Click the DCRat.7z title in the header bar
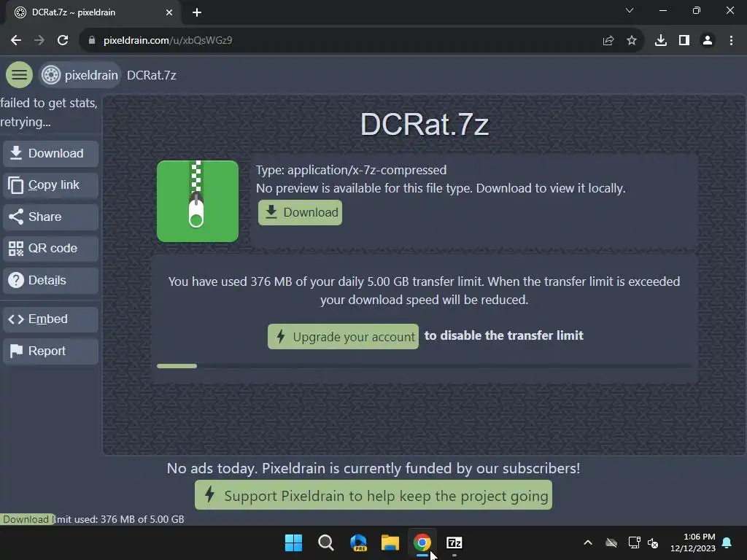This screenshot has height=560, width=747. 152,75
